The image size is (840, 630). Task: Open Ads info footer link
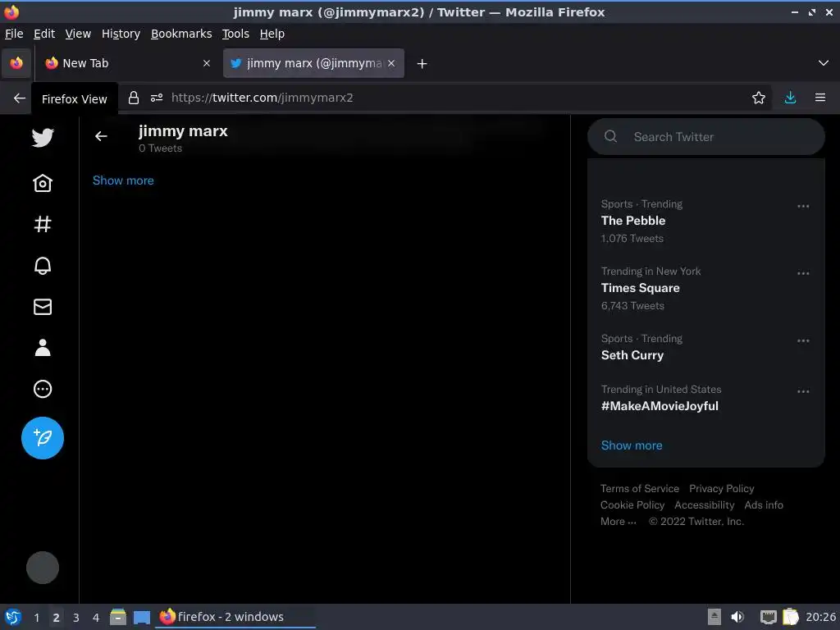point(764,505)
